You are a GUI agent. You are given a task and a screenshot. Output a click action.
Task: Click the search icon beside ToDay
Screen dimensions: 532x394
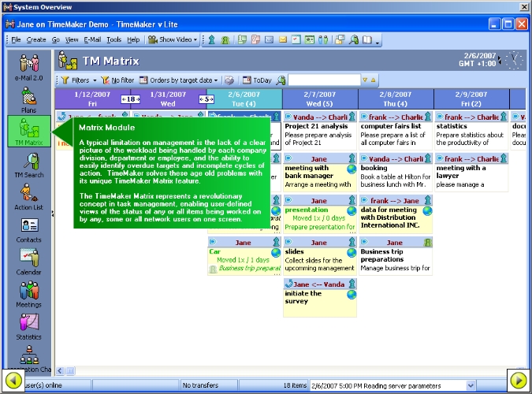281,80
